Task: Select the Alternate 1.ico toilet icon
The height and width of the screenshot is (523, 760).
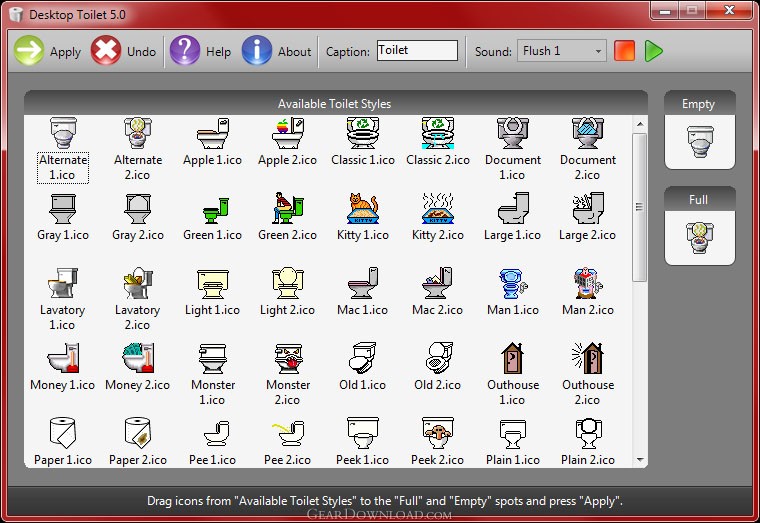Action: click(x=63, y=133)
